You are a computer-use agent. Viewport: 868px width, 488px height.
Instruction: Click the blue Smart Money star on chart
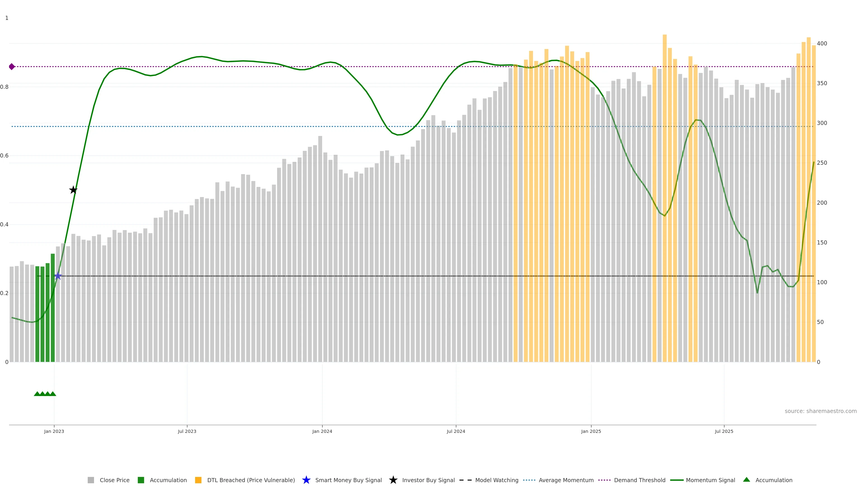pos(58,276)
